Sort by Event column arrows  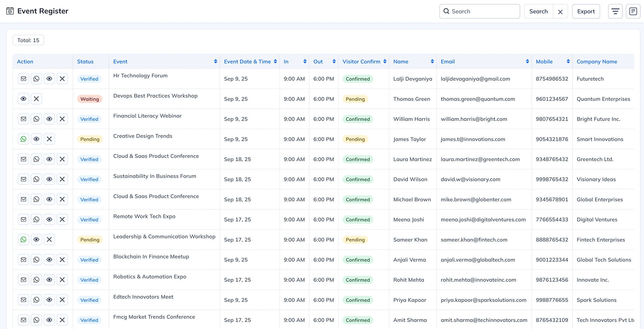(215, 62)
